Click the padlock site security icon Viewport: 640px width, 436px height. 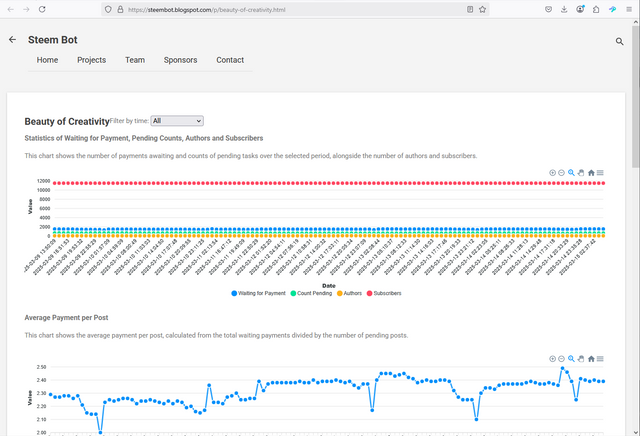click(x=120, y=9)
